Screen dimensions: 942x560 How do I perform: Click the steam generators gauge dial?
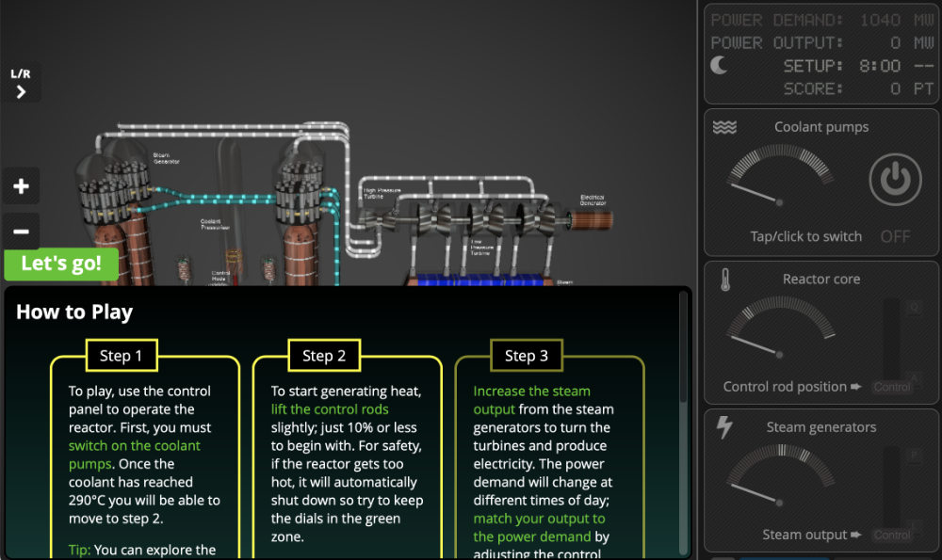779,478
